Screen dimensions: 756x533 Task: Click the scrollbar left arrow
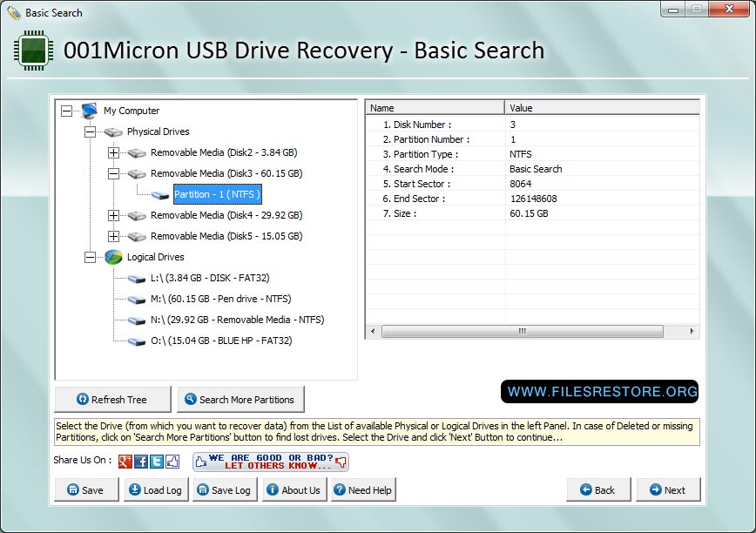tap(373, 332)
